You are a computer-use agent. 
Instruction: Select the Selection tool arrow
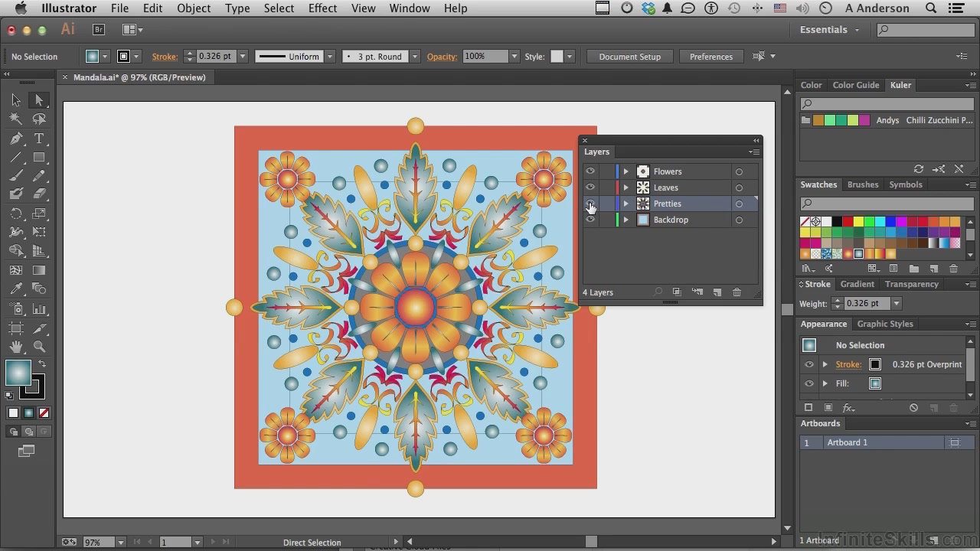pyautogui.click(x=16, y=100)
